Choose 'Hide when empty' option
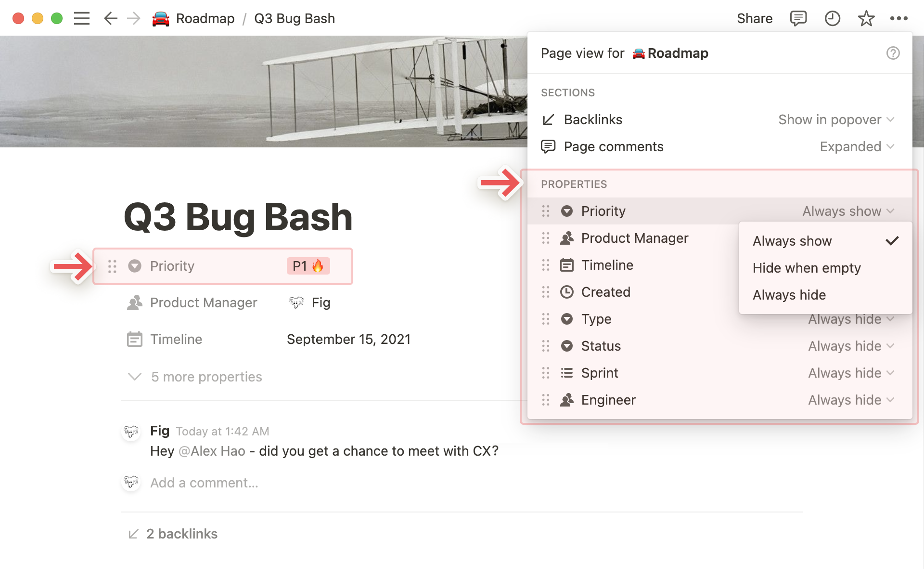The image size is (924, 578). click(x=807, y=268)
